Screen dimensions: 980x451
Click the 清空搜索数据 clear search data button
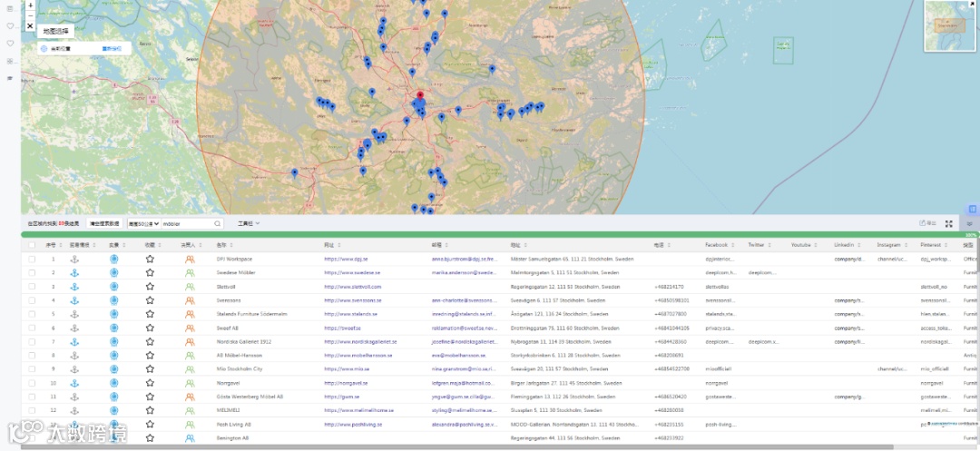click(103, 223)
